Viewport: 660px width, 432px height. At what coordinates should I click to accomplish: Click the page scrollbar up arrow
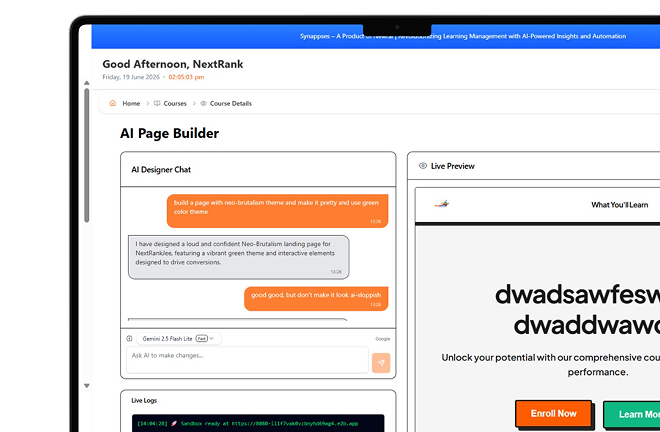pos(87,83)
